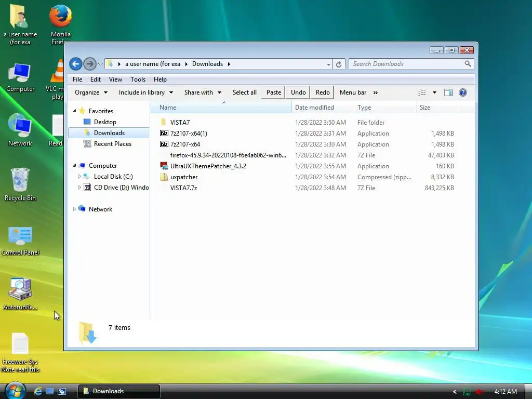Image resolution: width=532 pixels, height=399 pixels.
Task: Click the 4:12 AM clock
Action: click(506, 392)
